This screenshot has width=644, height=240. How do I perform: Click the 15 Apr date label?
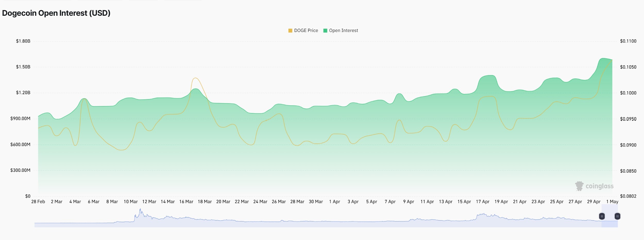click(x=464, y=202)
